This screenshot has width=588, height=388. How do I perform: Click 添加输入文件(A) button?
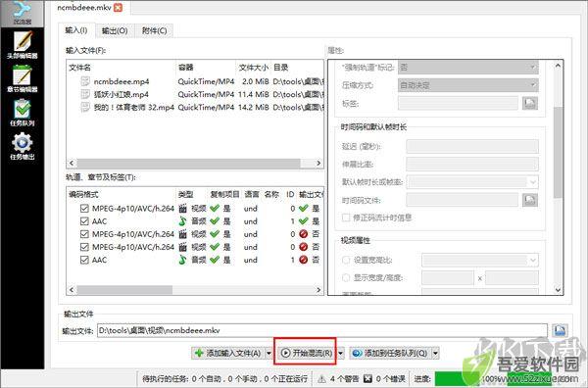tap(228, 353)
